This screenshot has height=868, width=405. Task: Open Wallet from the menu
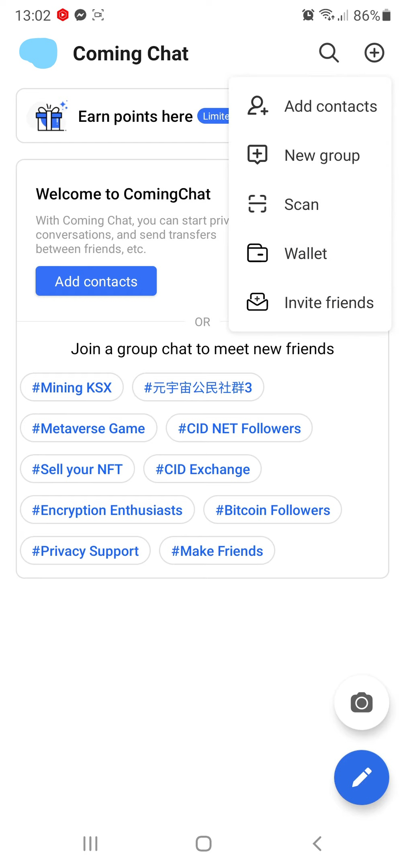(x=305, y=254)
